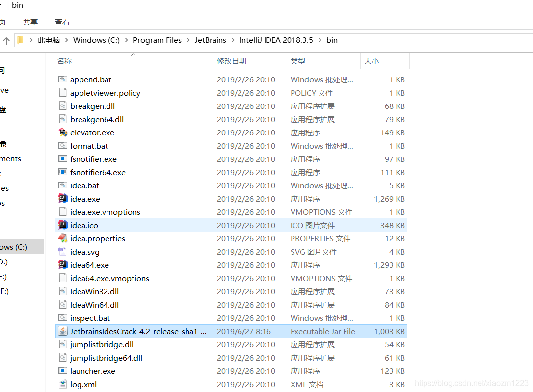Click ICO 图片文件 type cell
Viewport: 533px width, 392px height.
[x=313, y=225]
